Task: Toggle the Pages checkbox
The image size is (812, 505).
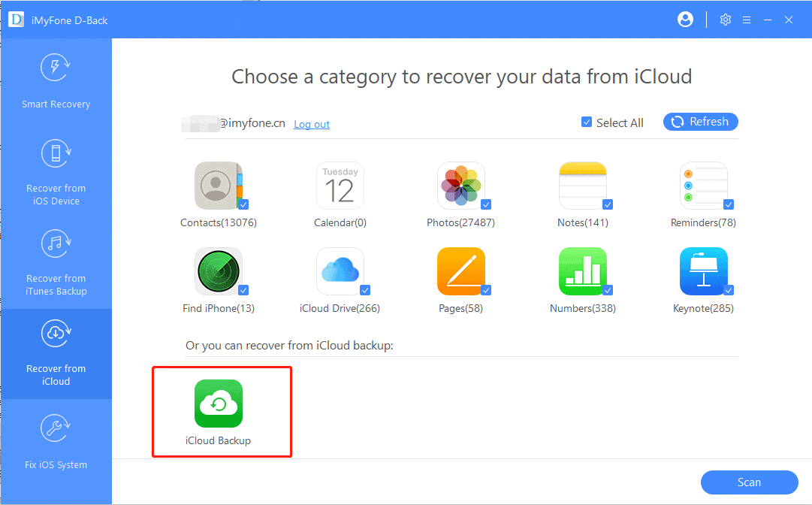Action: [x=486, y=290]
